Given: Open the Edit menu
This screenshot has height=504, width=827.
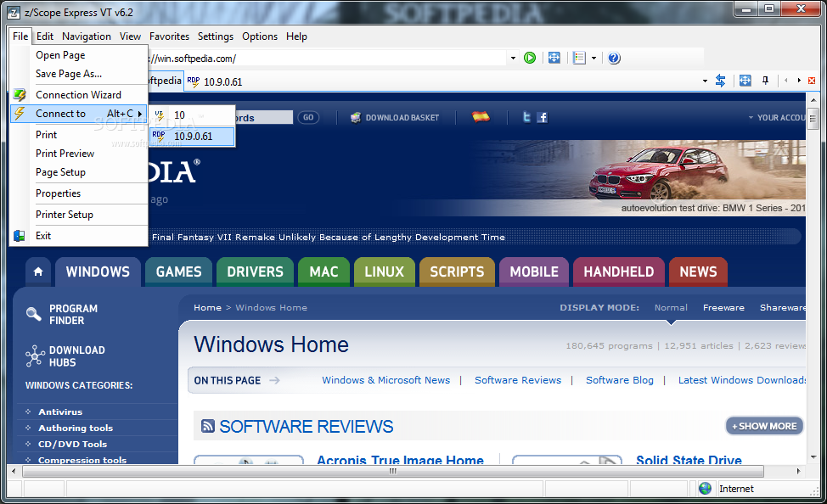Looking at the screenshot, I should point(45,36).
